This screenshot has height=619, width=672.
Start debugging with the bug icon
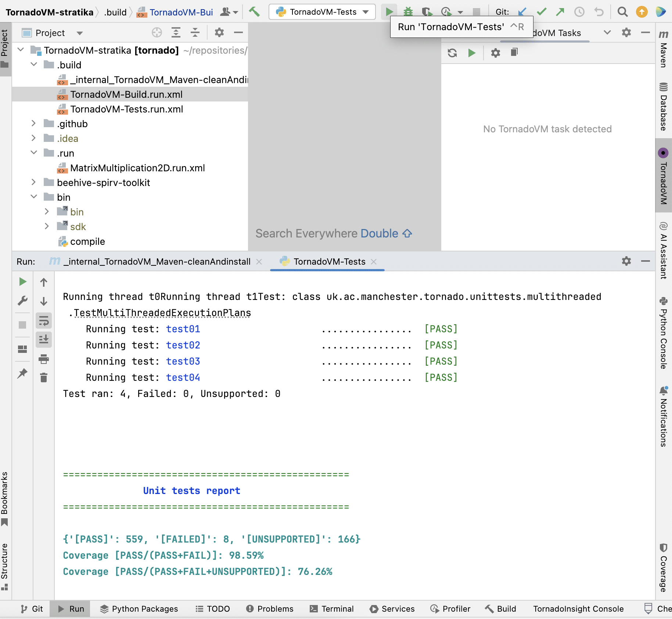[408, 11]
